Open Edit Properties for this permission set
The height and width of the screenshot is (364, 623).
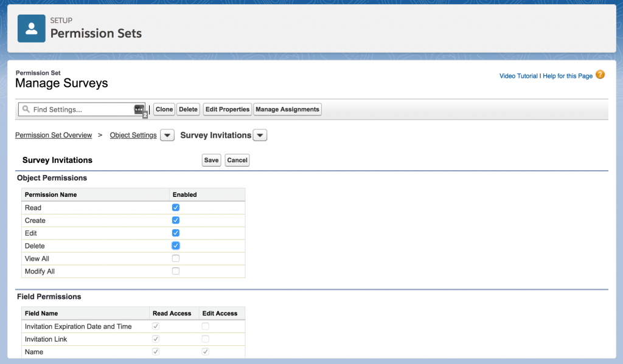[227, 109]
